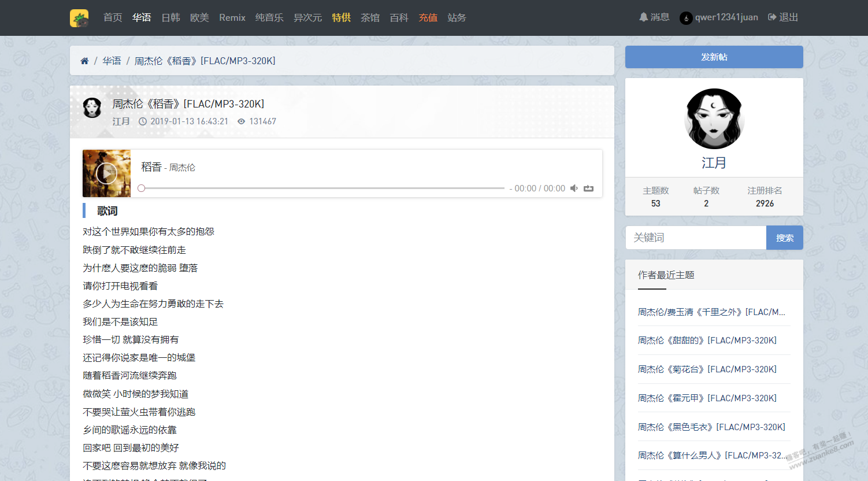The height and width of the screenshot is (481, 868).
Task: Click the 帖子数 2 stat
Action: (706, 197)
